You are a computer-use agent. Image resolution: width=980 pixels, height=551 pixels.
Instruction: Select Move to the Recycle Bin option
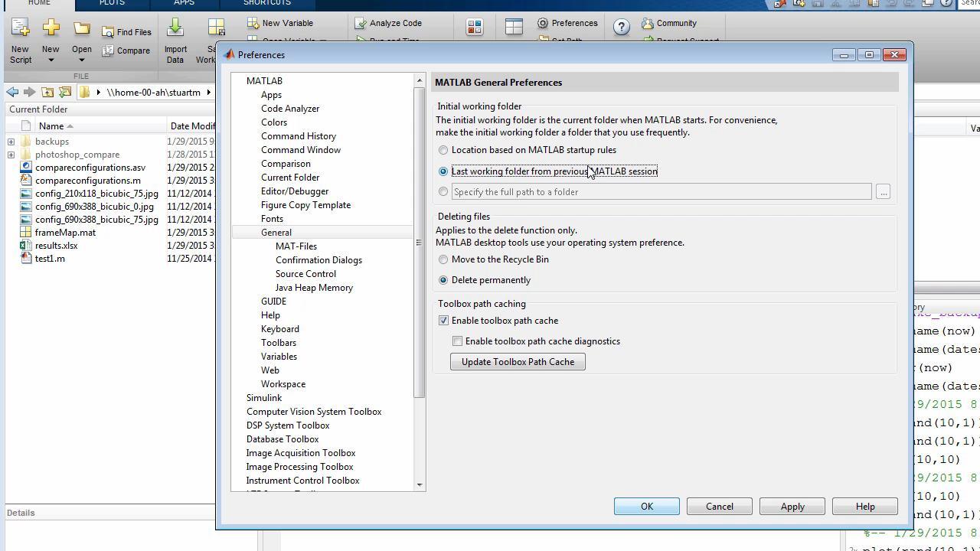443,259
